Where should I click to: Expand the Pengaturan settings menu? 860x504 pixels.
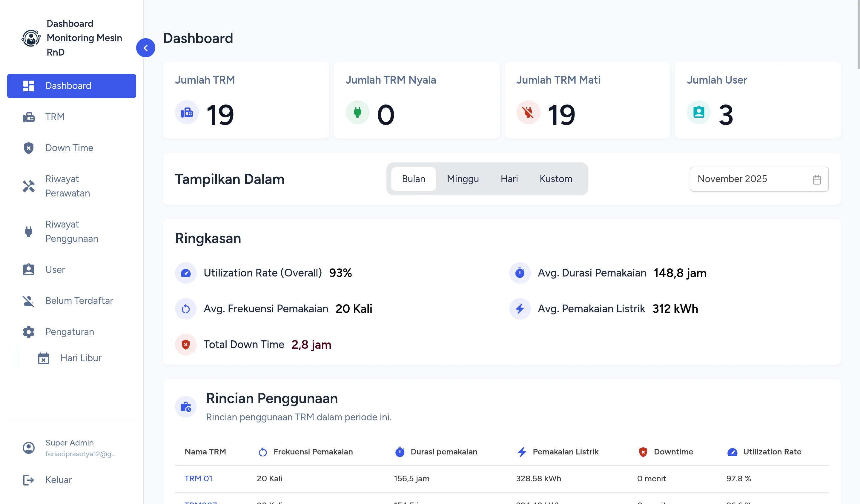71,332
